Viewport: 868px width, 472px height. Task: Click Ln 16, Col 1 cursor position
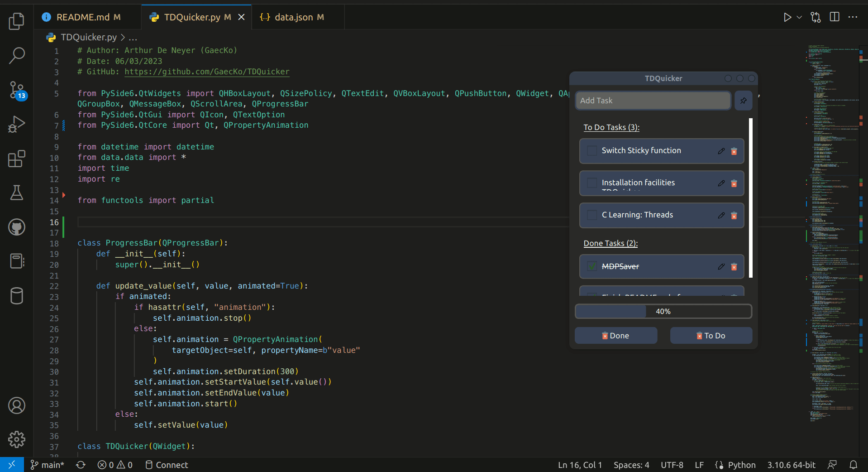pyautogui.click(x=580, y=465)
